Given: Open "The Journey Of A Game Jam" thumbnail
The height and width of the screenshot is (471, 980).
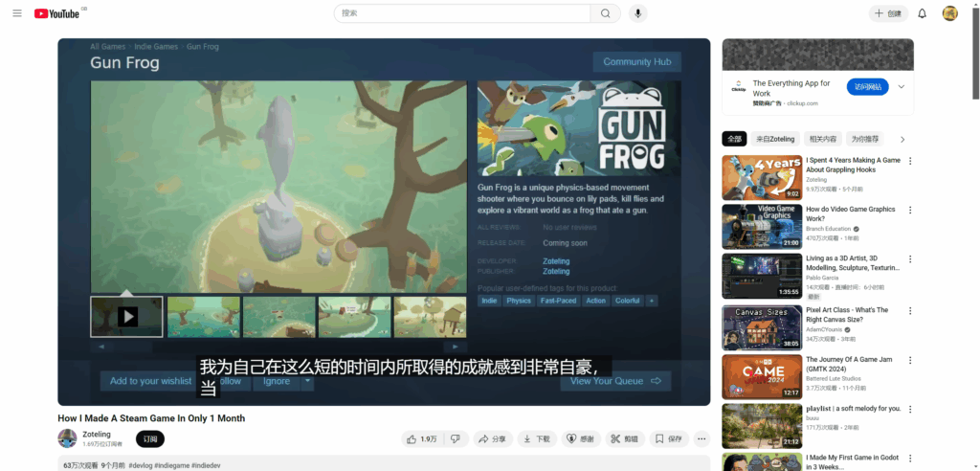Looking at the screenshot, I should 762,377.
